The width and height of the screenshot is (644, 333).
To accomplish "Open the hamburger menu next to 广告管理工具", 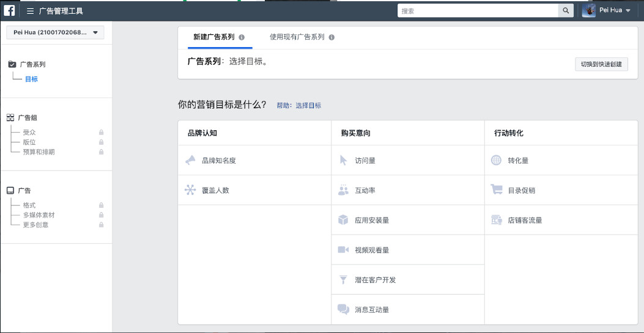I will point(30,11).
